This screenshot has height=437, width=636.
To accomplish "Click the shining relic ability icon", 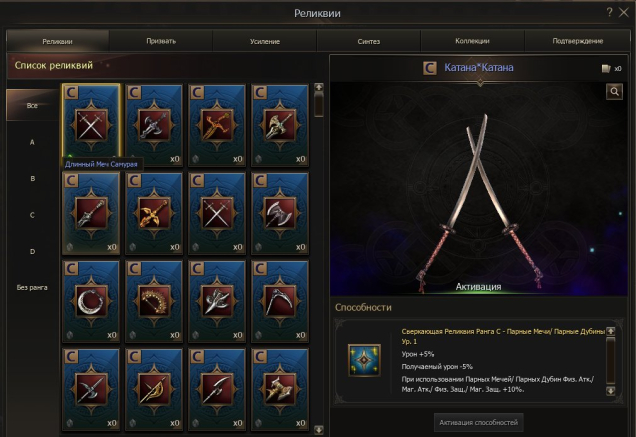I will (x=364, y=360).
